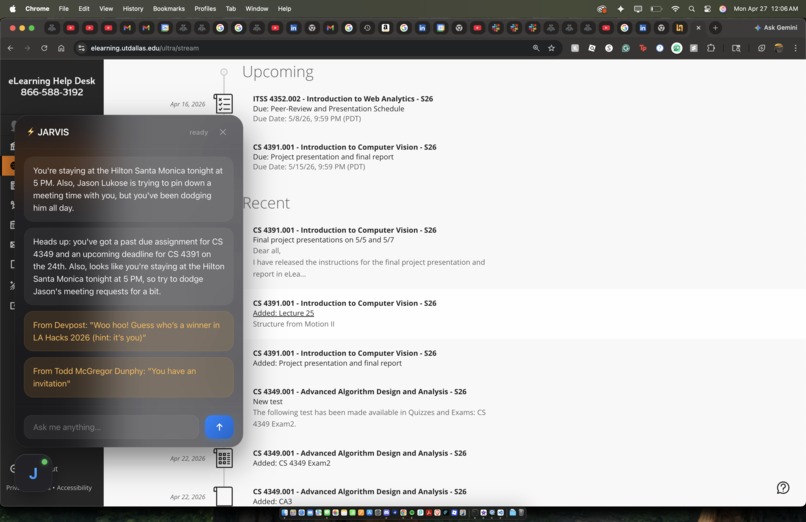Open the Tab menu

click(x=231, y=9)
